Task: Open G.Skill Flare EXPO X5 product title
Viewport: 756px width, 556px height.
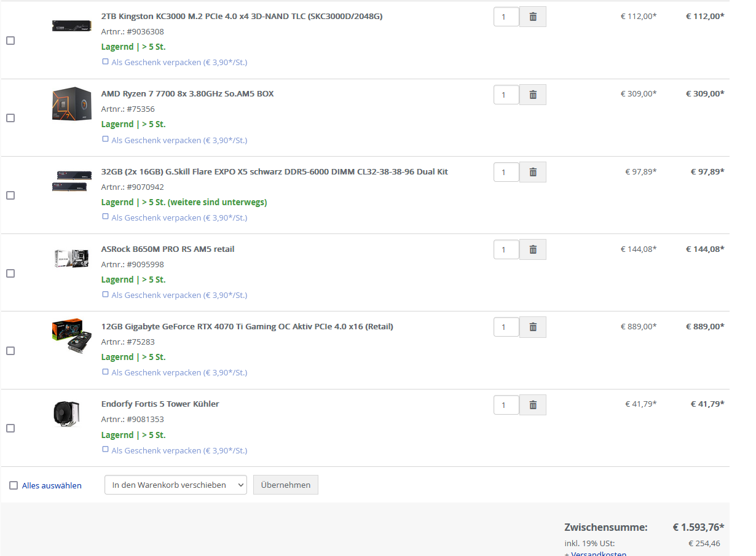Action: [275, 171]
